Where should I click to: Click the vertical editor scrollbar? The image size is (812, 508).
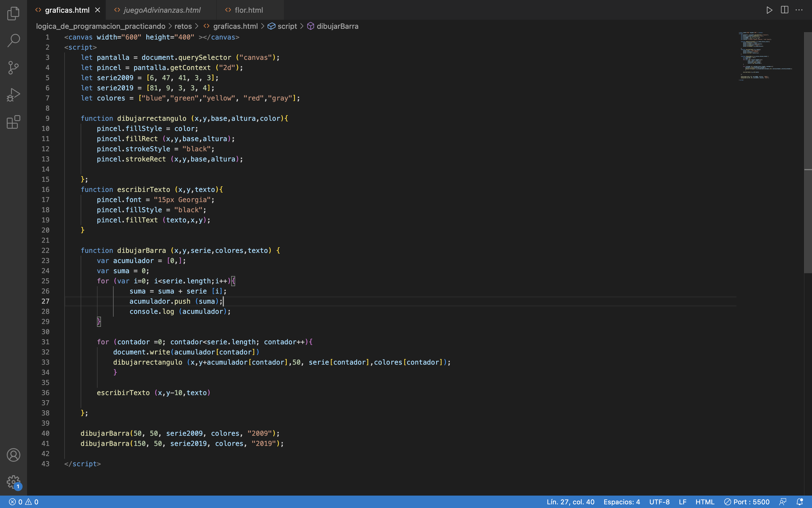808,153
